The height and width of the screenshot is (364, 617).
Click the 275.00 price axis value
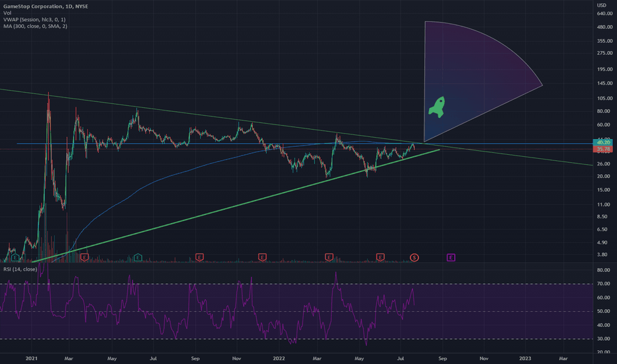pyautogui.click(x=605, y=53)
